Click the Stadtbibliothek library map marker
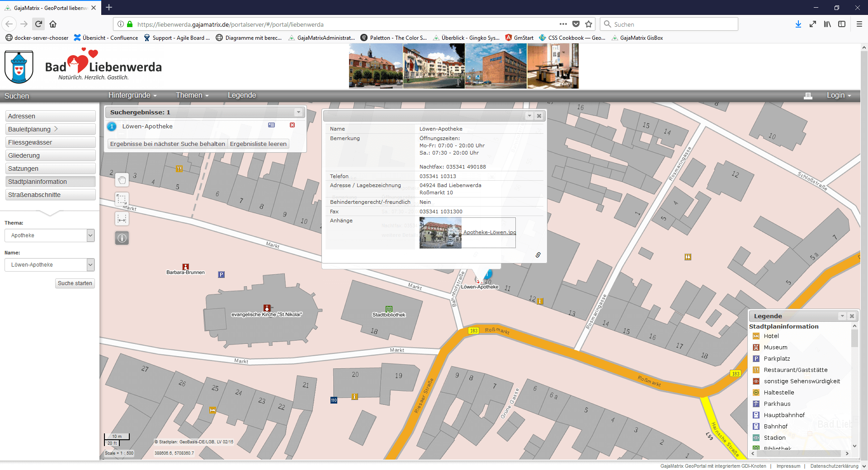 [389, 309]
